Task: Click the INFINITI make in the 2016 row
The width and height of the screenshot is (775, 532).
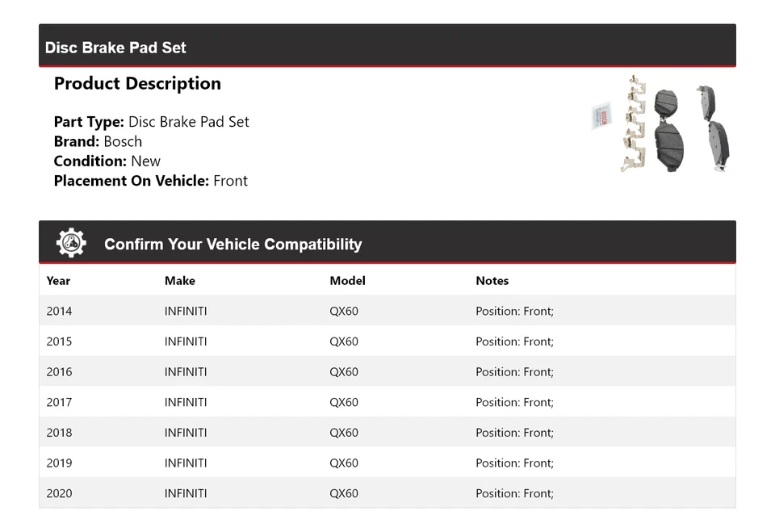Action: 186,372
